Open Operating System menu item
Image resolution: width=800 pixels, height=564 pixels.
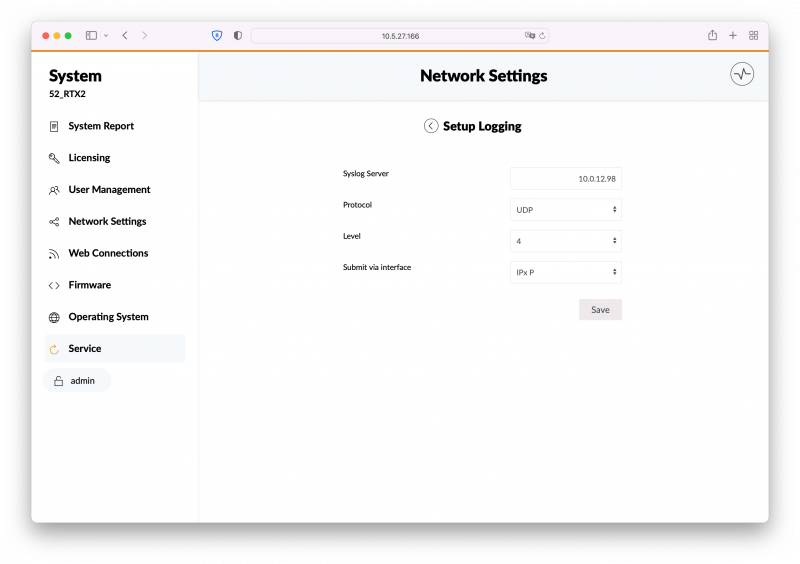[x=115, y=317]
